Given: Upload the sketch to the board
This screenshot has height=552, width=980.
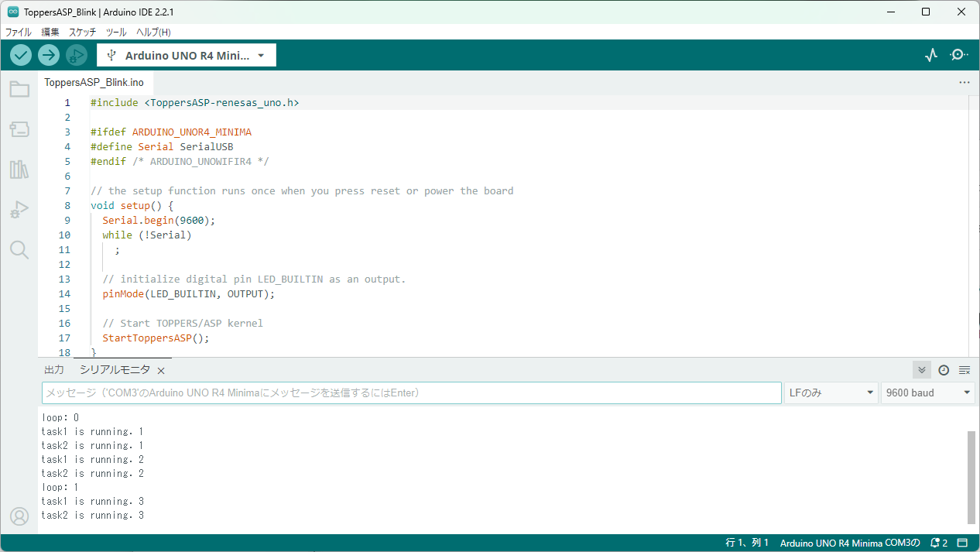Looking at the screenshot, I should 48,54.
